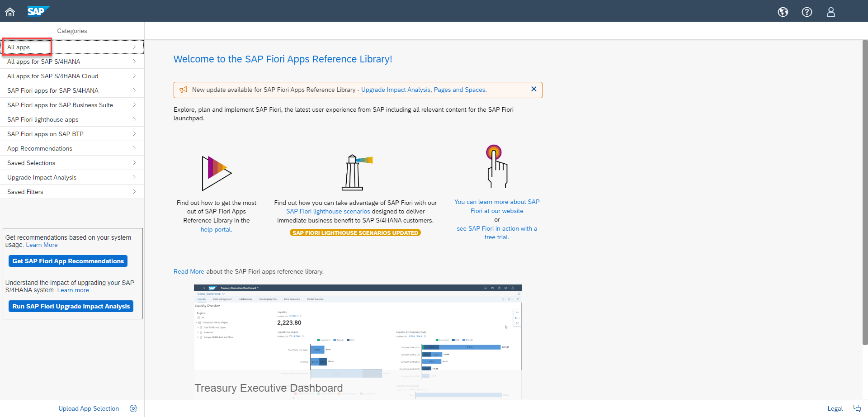868x417 pixels.
Task: Click Get SAP Fiori App Recommendations button
Action: [68, 261]
